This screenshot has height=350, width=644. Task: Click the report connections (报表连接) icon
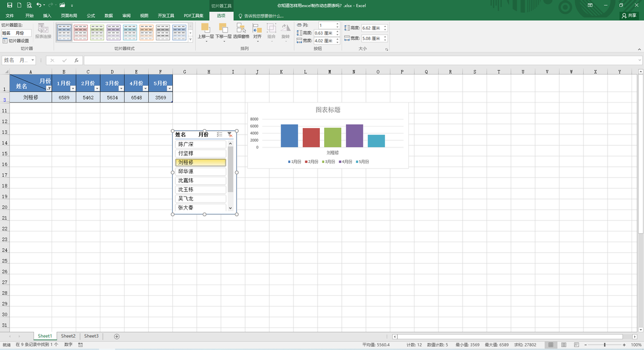[43, 31]
